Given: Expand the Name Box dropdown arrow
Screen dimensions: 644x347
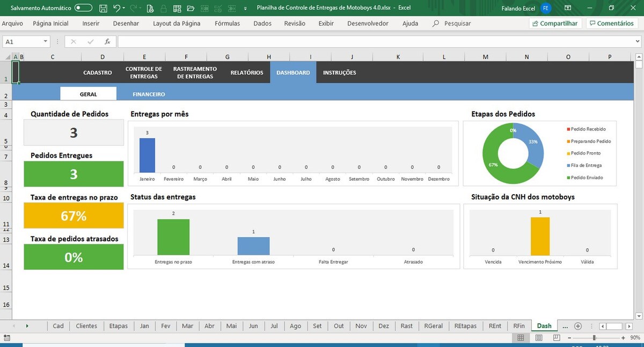Looking at the screenshot, I should [45, 41].
